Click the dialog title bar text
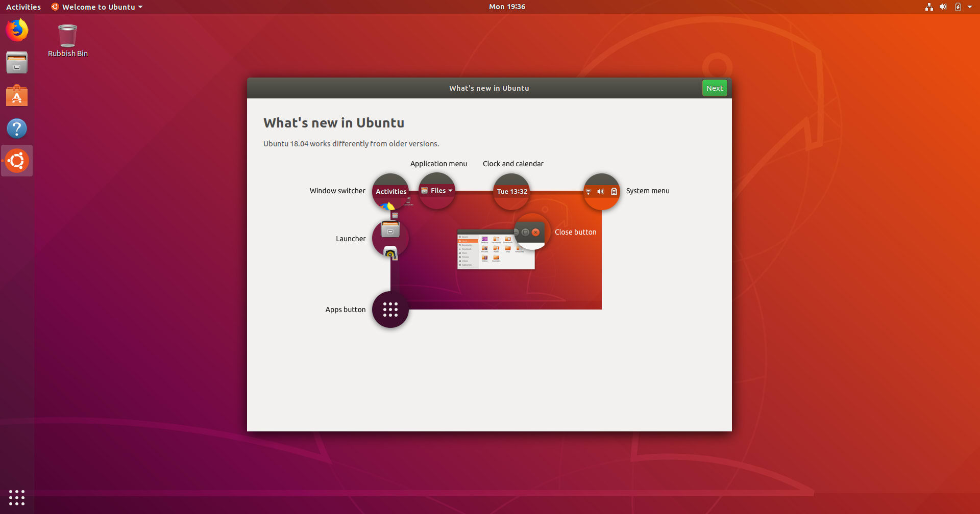This screenshot has width=980, height=514. (489, 88)
